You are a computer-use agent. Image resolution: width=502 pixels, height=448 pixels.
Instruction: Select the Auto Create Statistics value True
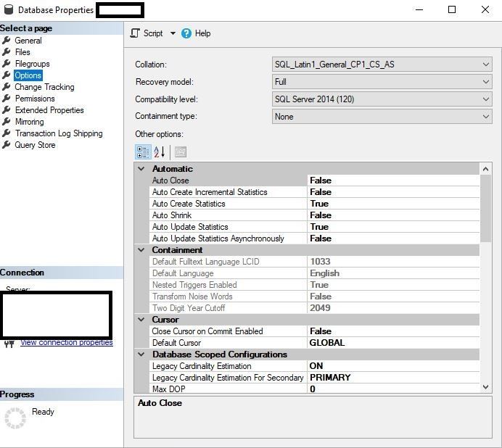point(393,204)
